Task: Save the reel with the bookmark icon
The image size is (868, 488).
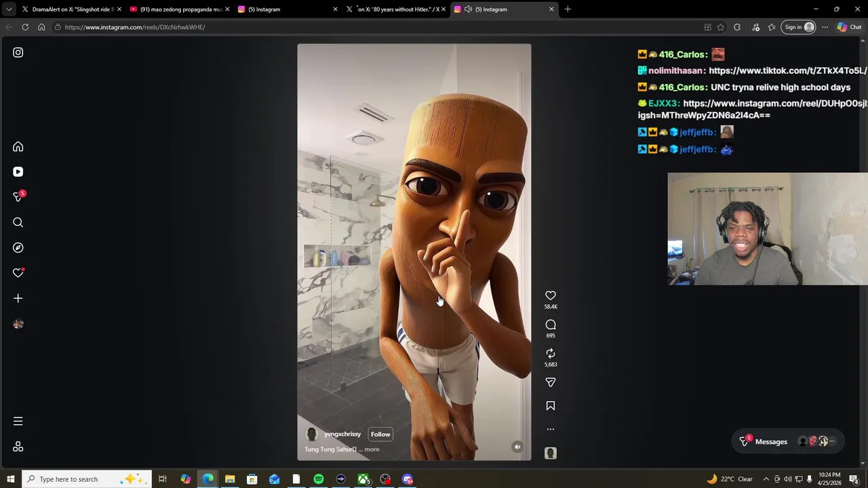Action: click(551, 405)
